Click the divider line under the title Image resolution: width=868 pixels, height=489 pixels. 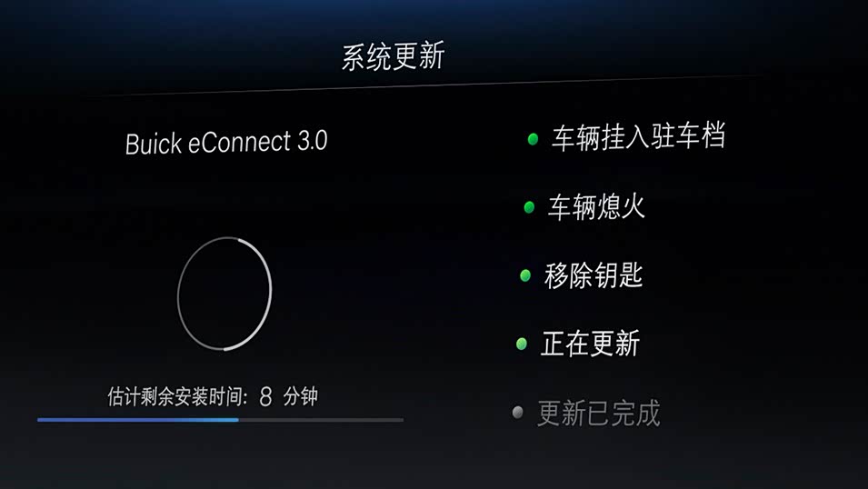[x=421, y=85]
